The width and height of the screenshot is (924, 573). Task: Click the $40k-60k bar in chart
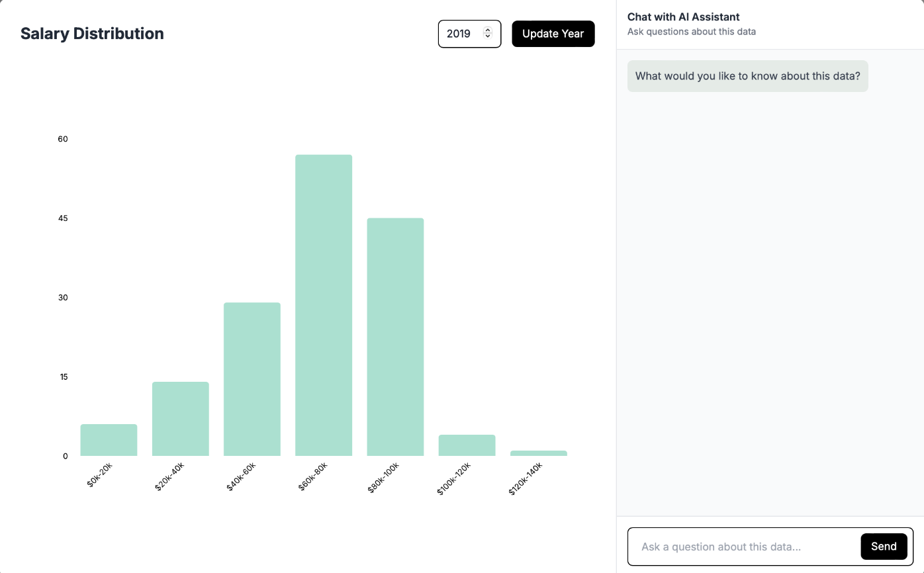click(x=252, y=379)
